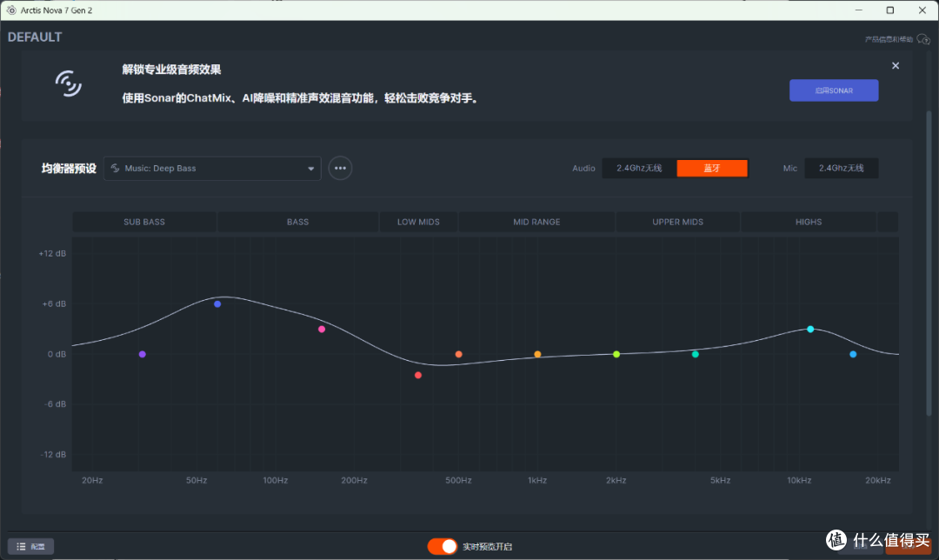Click the pink EQ point near 150Hz
Image resolution: width=939 pixels, height=560 pixels.
(322, 330)
